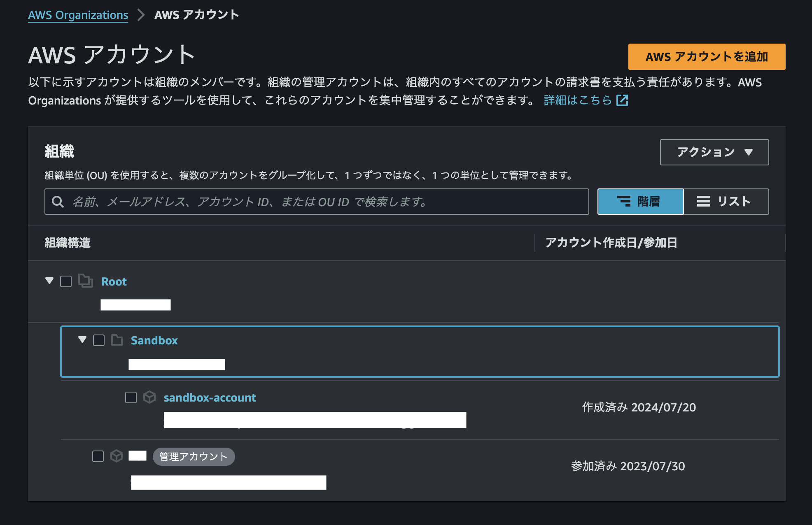Click the Root organization folder icon
Image resolution: width=812 pixels, height=525 pixels.
coord(86,281)
